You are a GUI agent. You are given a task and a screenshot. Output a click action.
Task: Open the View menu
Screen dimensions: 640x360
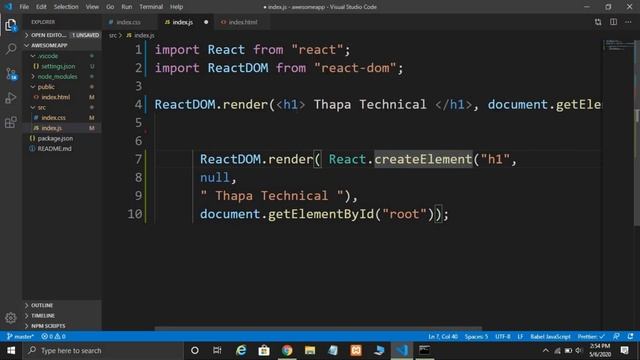click(x=92, y=7)
